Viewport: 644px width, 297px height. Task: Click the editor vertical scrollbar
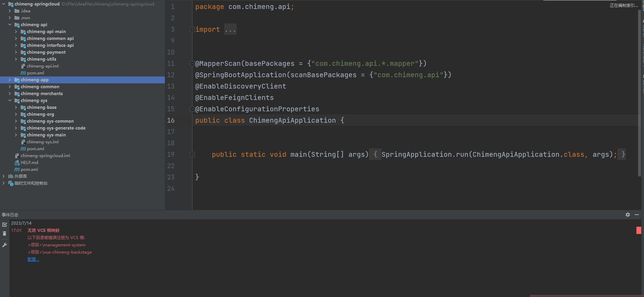tap(640, 93)
